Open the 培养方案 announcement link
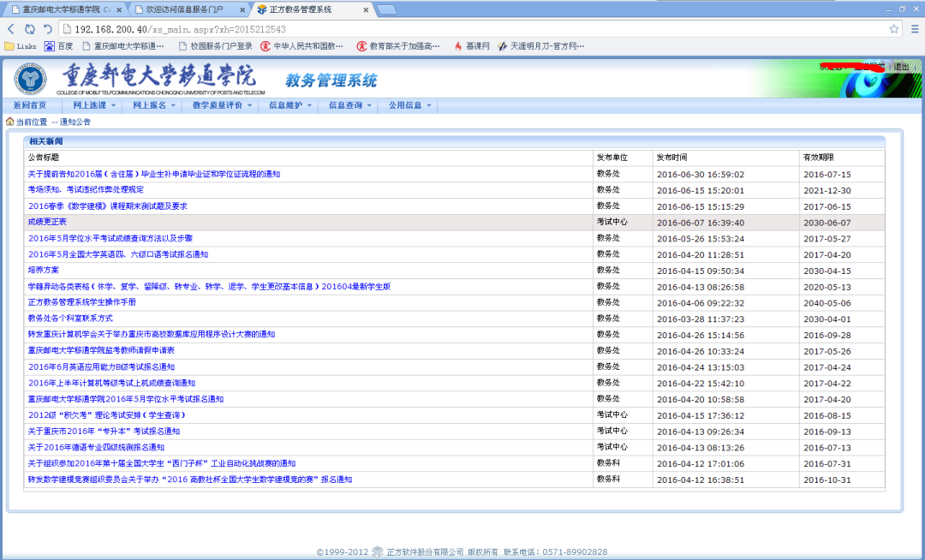The image size is (925, 560). click(43, 270)
